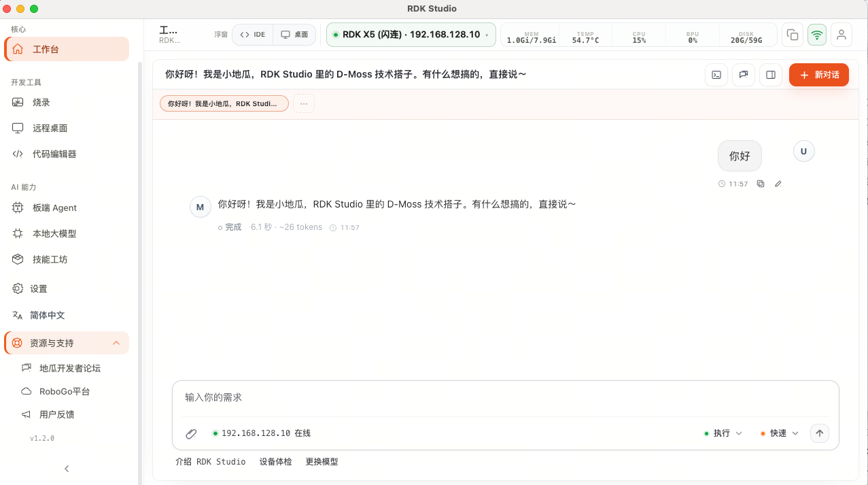Attach a file with the paperclip icon
The image size is (868, 485).
[192, 433]
